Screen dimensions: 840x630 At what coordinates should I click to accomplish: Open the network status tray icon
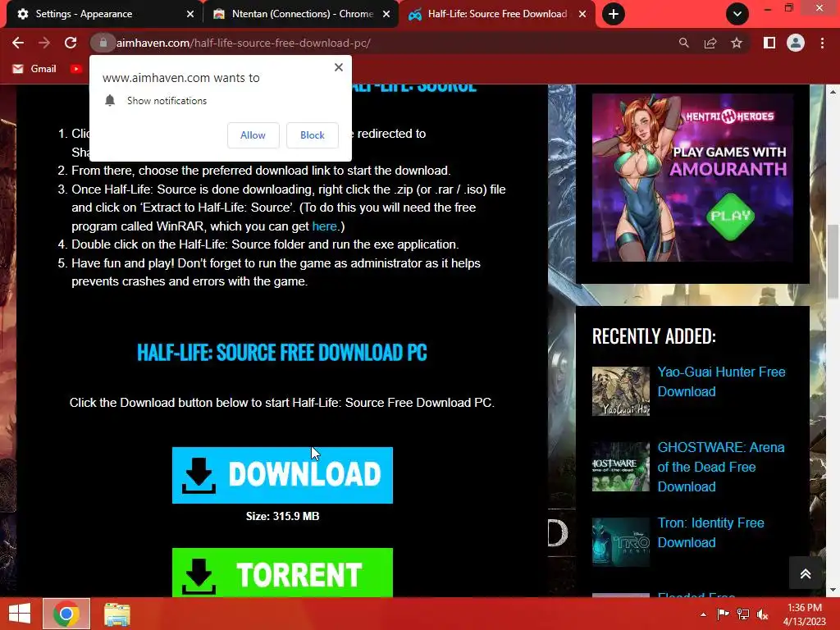click(x=743, y=614)
